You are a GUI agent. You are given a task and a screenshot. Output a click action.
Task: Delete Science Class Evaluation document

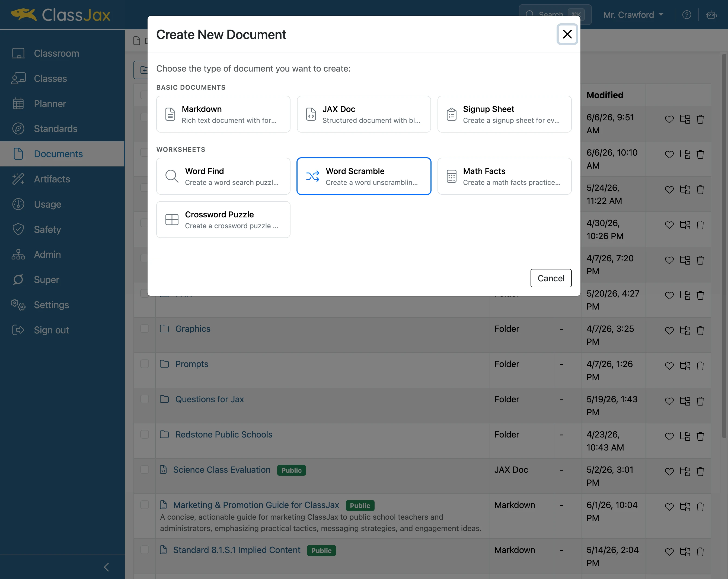pyautogui.click(x=700, y=472)
